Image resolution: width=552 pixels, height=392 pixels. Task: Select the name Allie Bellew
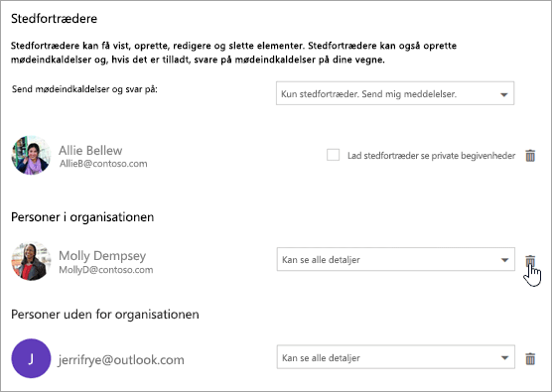coord(90,150)
